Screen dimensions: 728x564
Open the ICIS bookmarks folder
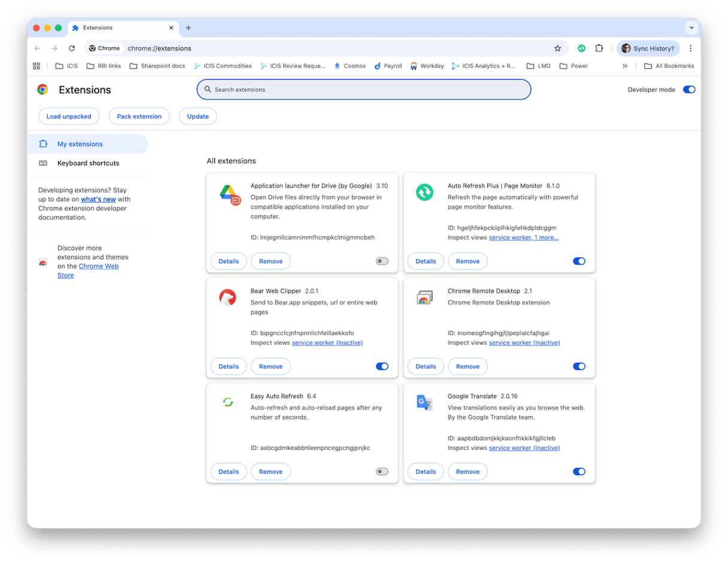(x=66, y=66)
